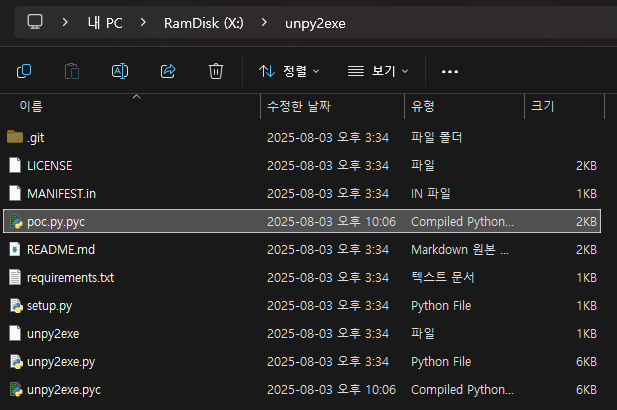Viewport: 617px width, 410px height.
Task: Click the Rename toolbar icon
Action: pos(120,71)
